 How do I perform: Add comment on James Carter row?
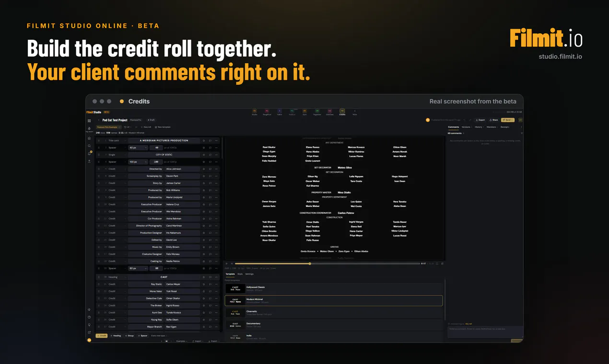[210, 183]
